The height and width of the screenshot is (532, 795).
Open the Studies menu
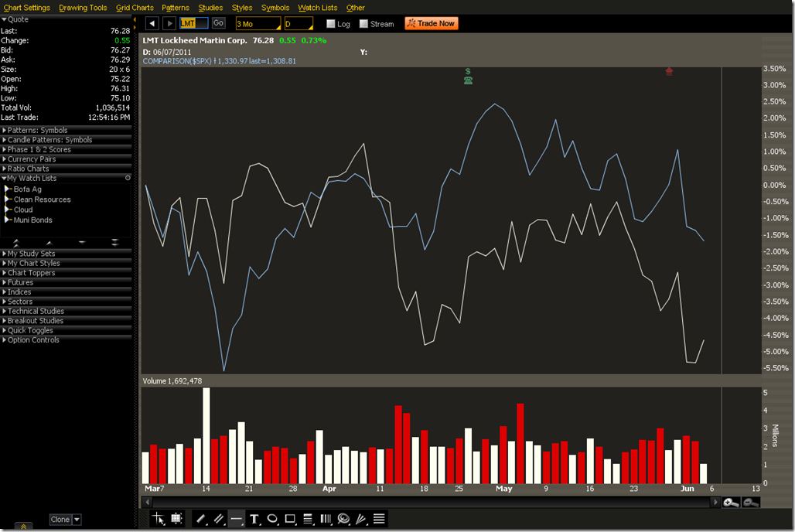210,8
